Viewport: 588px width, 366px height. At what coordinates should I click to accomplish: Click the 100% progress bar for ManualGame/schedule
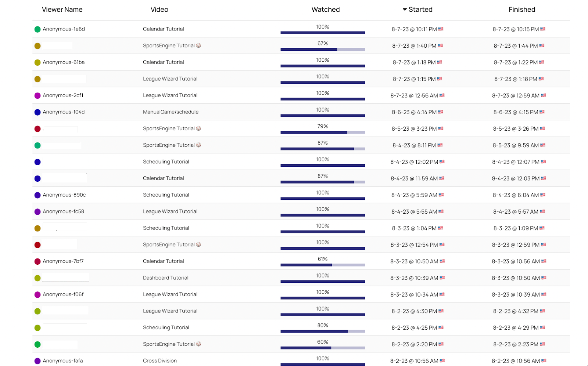click(x=322, y=115)
